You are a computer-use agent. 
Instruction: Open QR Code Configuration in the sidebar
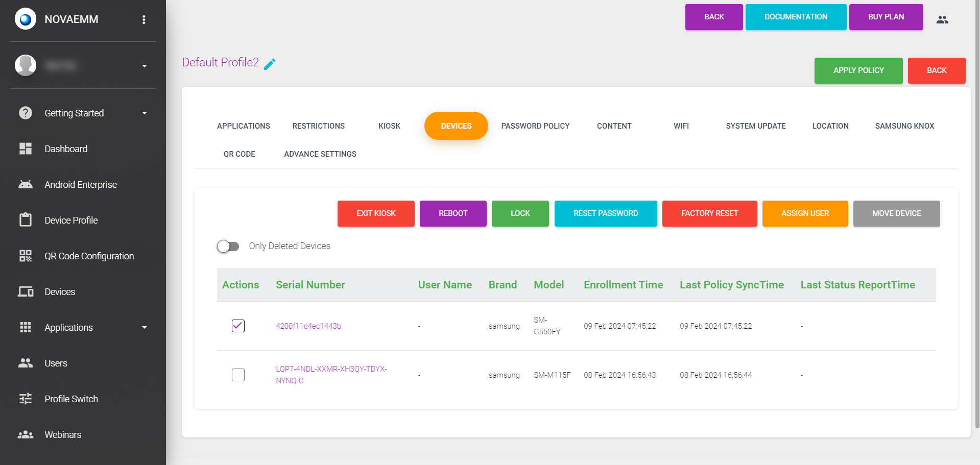click(x=89, y=256)
